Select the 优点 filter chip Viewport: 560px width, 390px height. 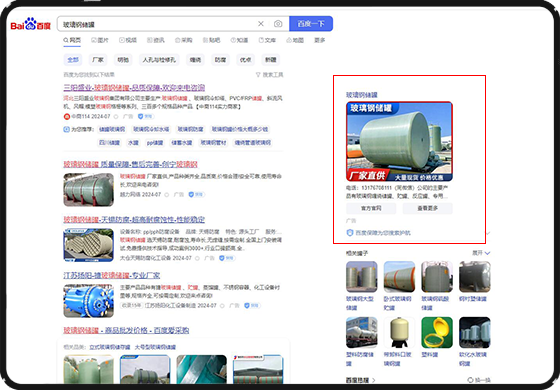245,60
